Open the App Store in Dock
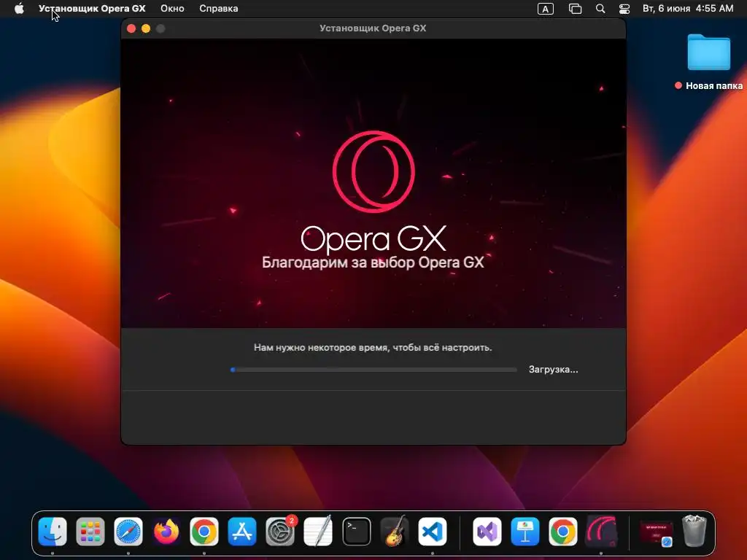The height and width of the screenshot is (560, 747). pos(242,532)
